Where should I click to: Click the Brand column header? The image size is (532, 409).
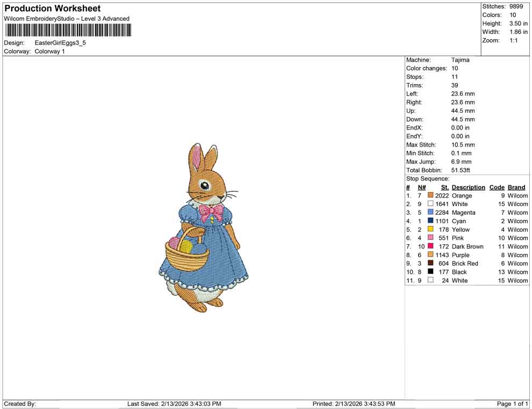coord(516,187)
